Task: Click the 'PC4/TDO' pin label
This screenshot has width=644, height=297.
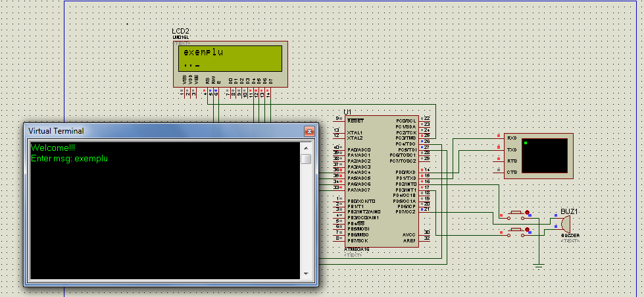Action: (x=406, y=144)
